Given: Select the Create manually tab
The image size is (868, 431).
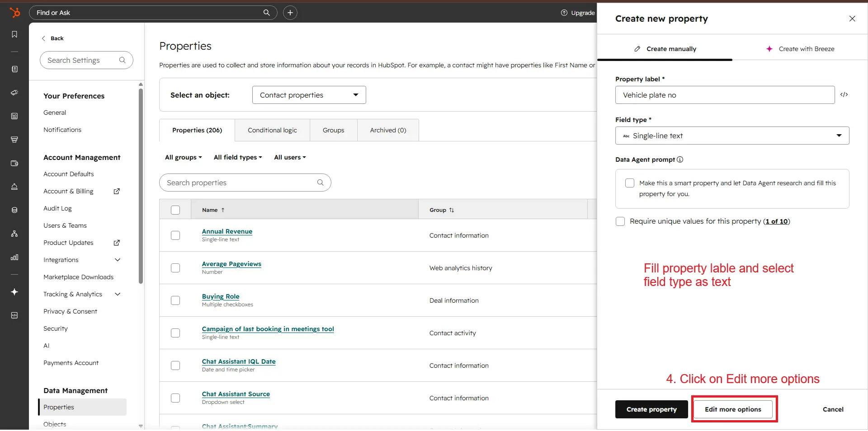Looking at the screenshot, I should (x=665, y=49).
